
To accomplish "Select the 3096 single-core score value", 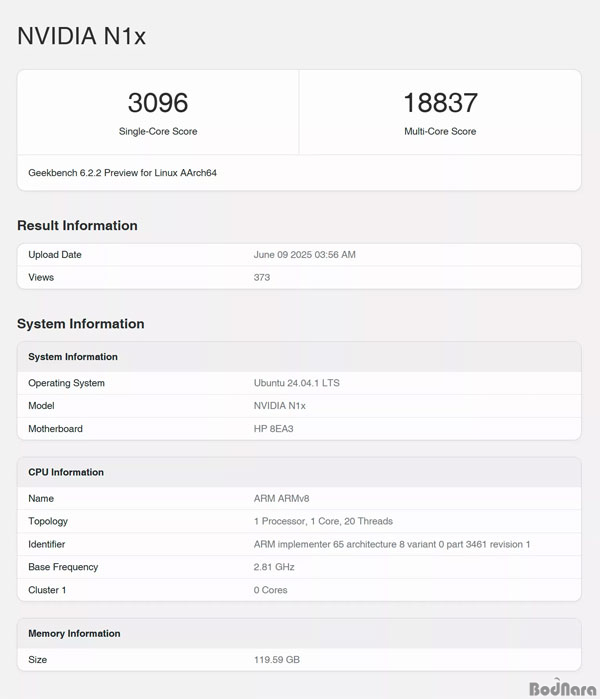I will point(158,102).
